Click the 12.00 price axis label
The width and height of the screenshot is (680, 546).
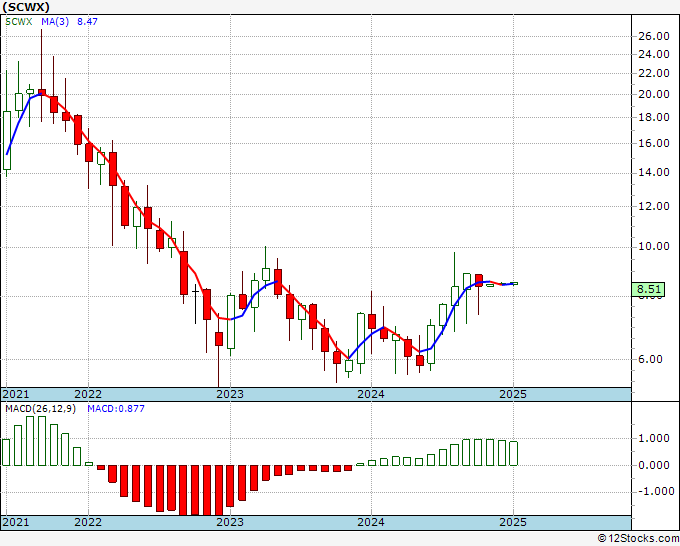pyautogui.click(x=654, y=206)
